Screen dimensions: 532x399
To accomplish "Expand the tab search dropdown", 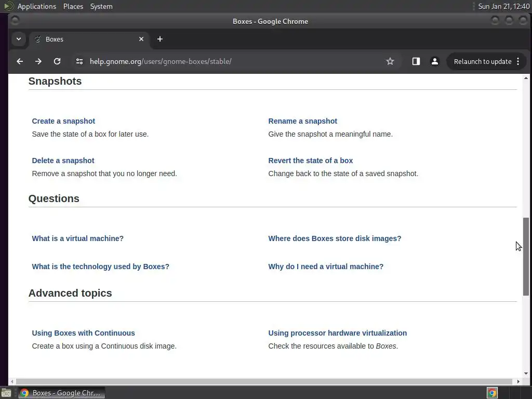I will 19,39.
